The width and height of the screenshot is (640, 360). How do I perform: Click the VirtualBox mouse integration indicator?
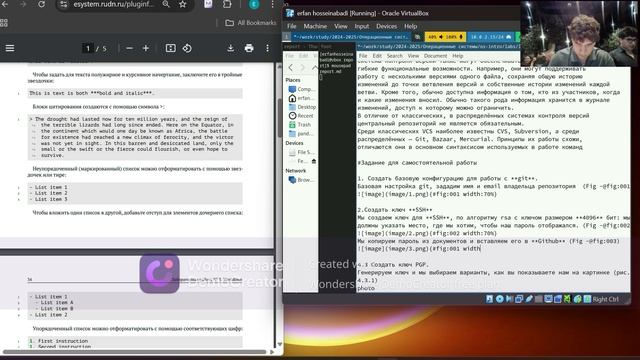coord(577,299)
